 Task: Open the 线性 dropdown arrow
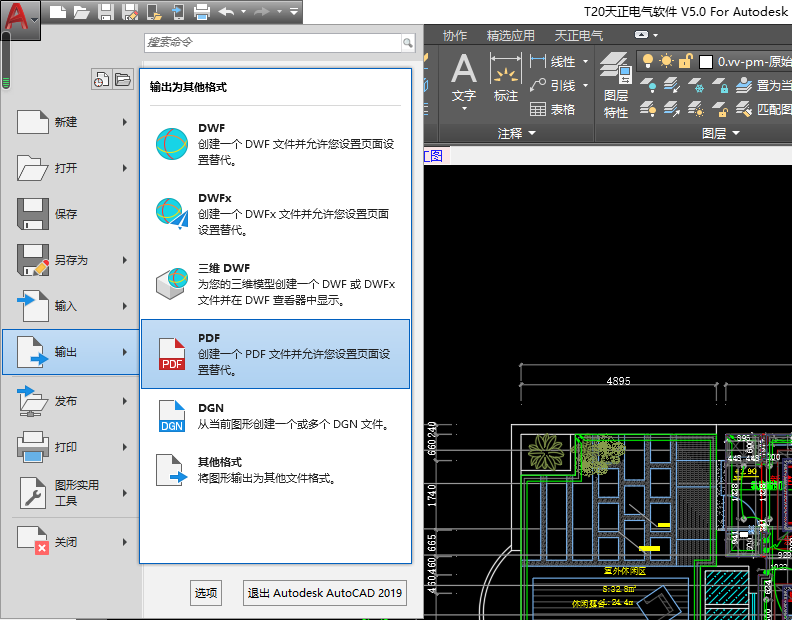[x=585, y=62]
